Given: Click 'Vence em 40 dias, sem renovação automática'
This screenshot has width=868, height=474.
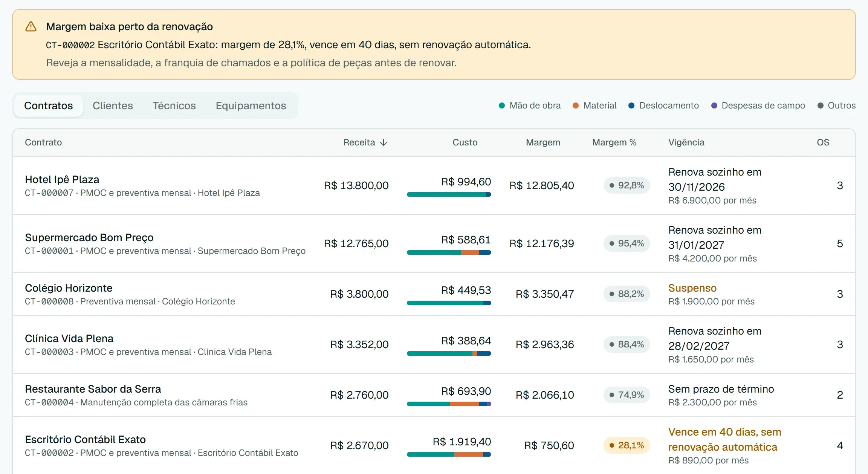Looking at the screenshot, I should [724, 440].
